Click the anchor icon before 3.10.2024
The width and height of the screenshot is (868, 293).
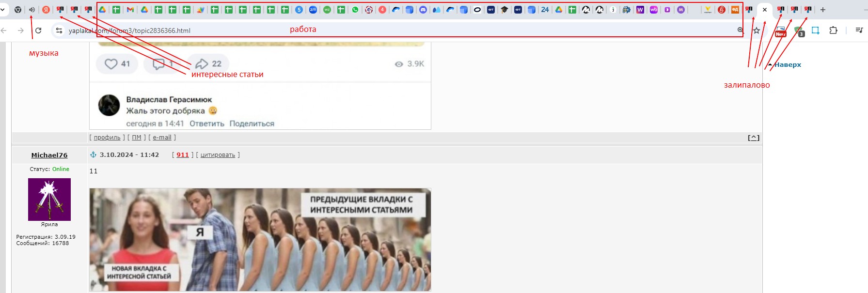[93, 154]
